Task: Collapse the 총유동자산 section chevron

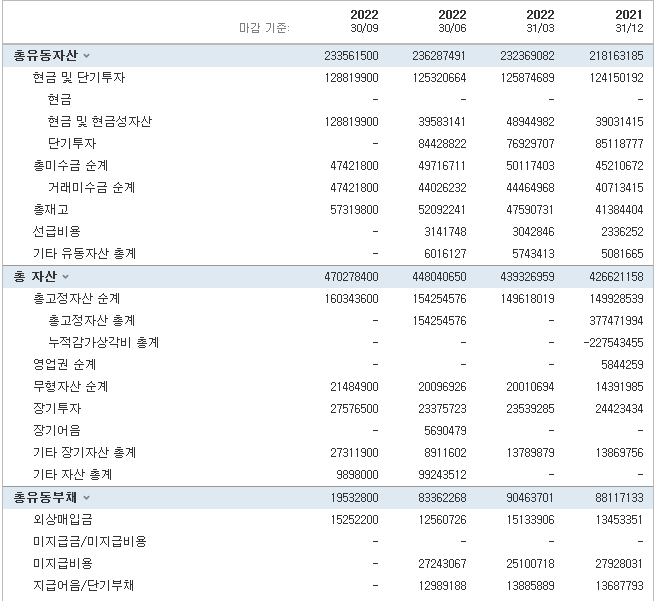Action: point(86,56)
